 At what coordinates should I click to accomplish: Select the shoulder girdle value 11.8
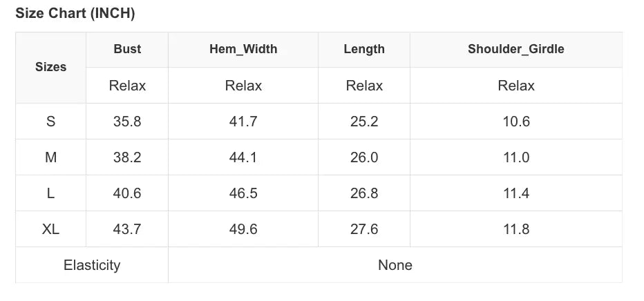[516, 229]
